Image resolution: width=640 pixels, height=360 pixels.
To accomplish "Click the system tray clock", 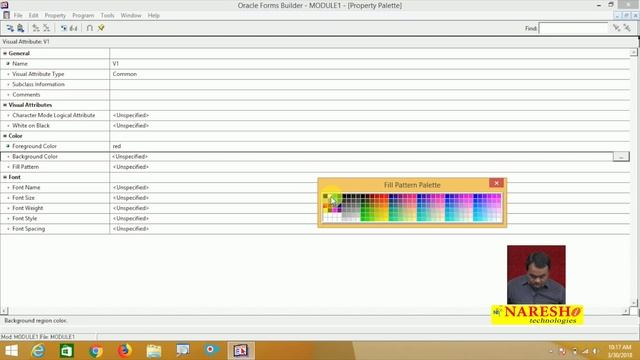I will pos(620,351).
